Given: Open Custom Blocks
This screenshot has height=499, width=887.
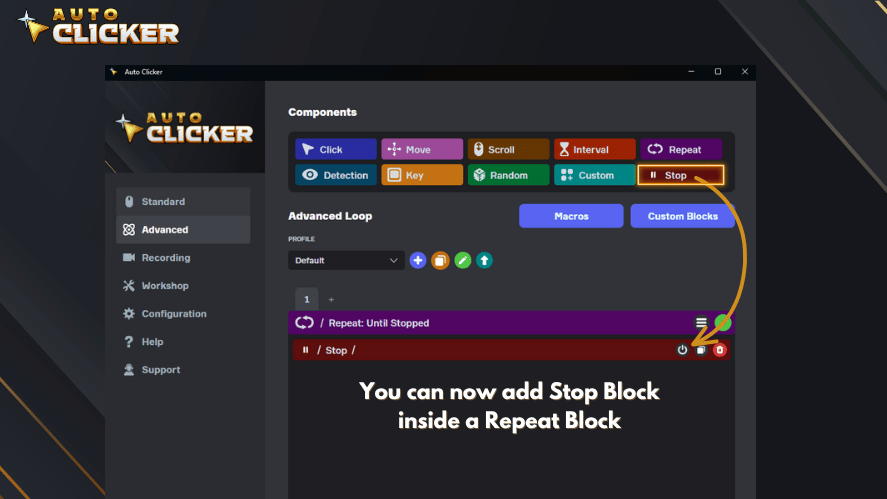Looking at the screenshot, I should pos(682,216).
